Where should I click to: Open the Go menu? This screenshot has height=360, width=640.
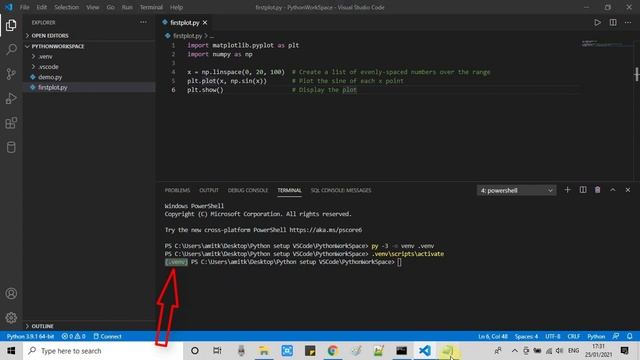tap(111, 7)
